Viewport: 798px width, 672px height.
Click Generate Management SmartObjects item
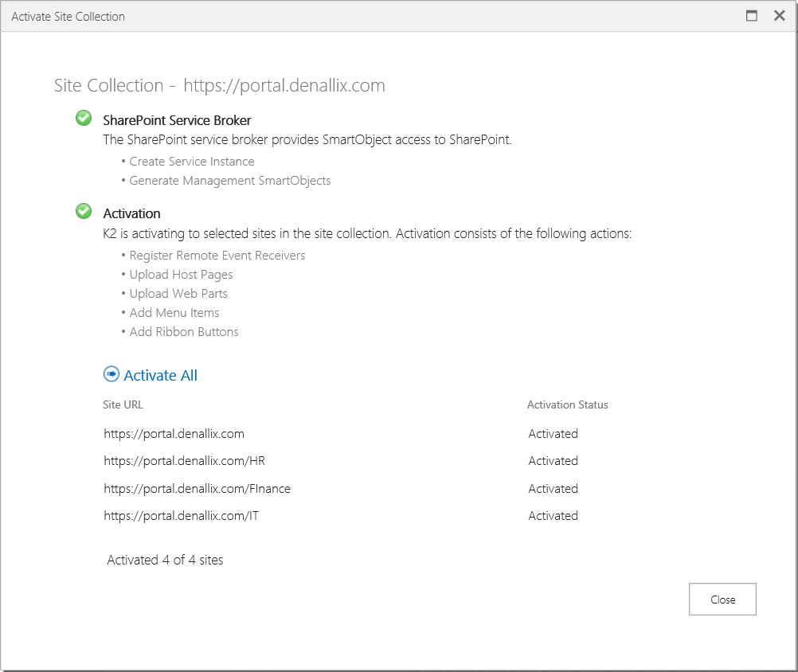pos(230,181)
